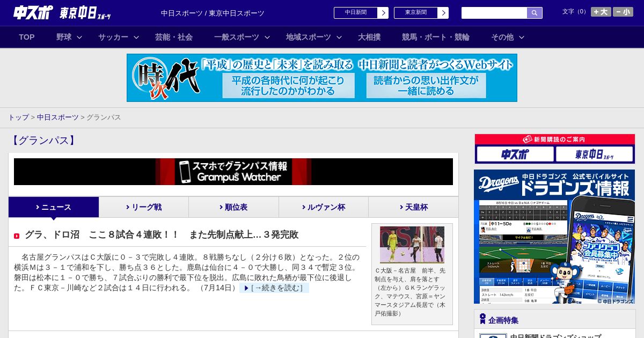Screen dimensions: 644x338
Task: Open the ドラゴンズ情報 mobile site banner
Action: click(x=554, y=237)
